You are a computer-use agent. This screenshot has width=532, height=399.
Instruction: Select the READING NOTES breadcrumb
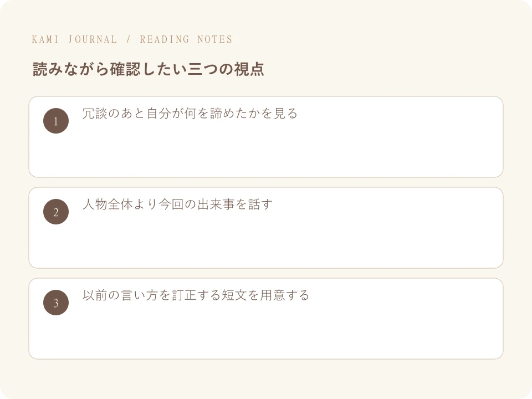click(x=186, y=39)
